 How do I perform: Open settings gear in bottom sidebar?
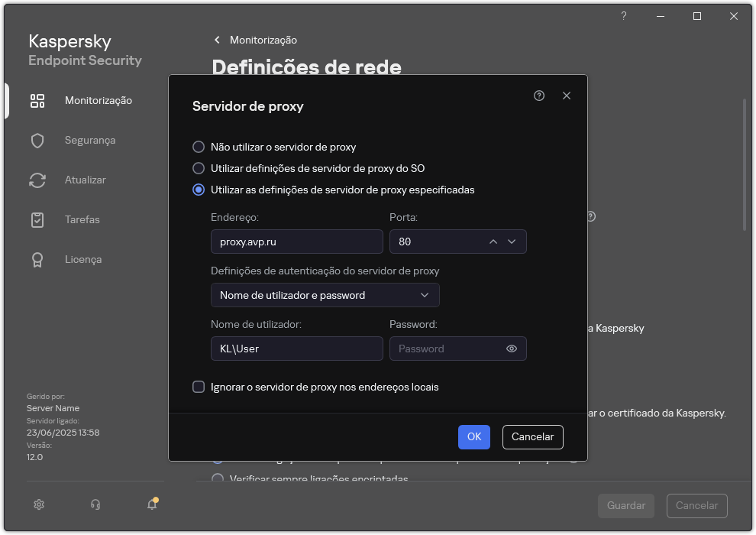click(39, 504)
